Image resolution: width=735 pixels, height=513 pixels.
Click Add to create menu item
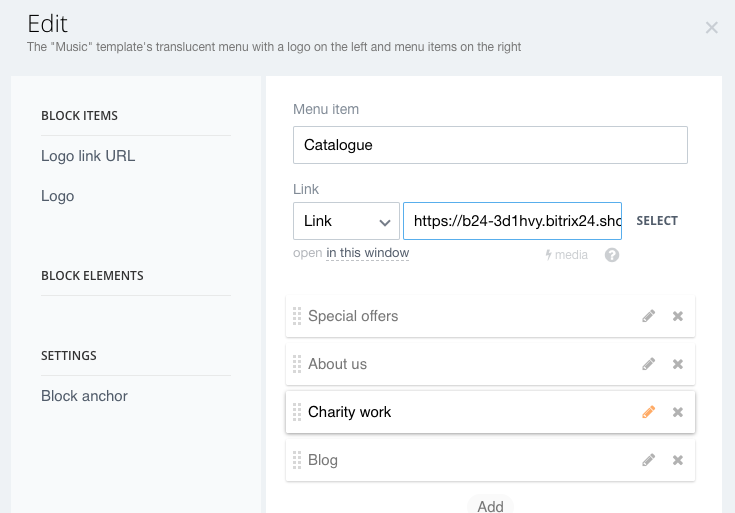click(490, 505)
